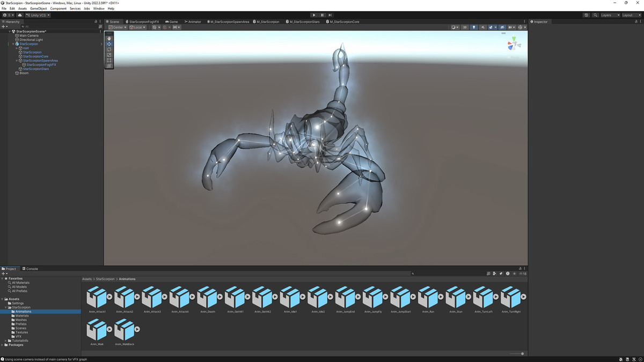Select the Transform tool in Scene
The width and height of the screenshot is (644, 362).
coord(109,65)
